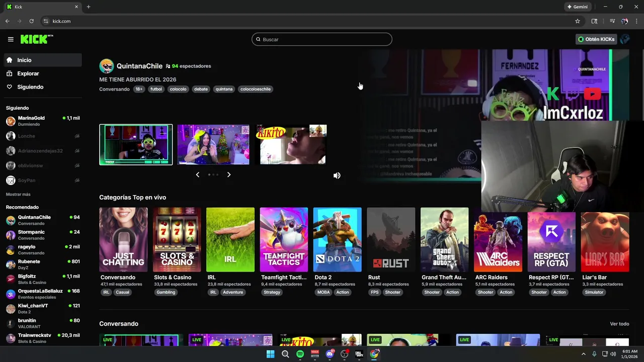The width and height of the screenshot is (644, 362).
Task: Open rageylo's channel avatar
Action: (x=11, y=250)
